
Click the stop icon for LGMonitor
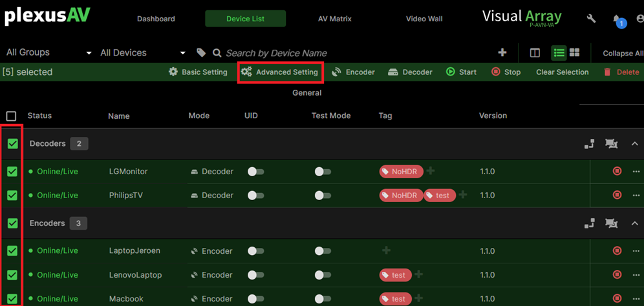617,171
